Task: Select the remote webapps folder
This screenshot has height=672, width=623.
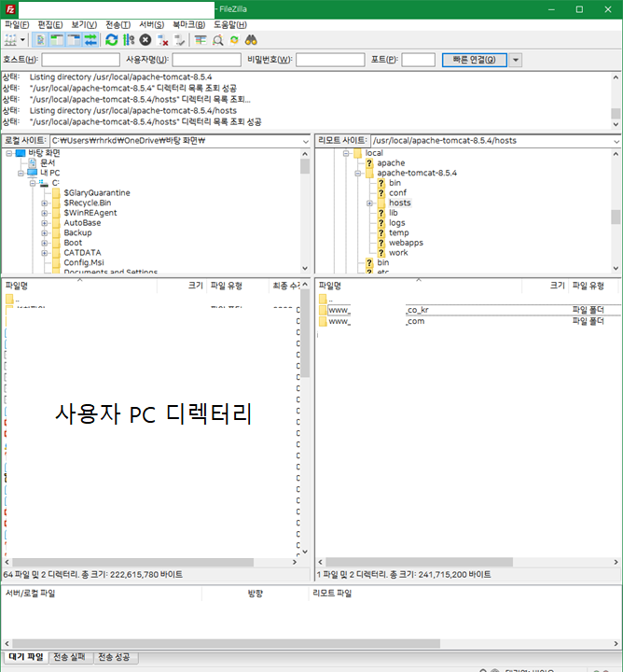Action: pyautogui.click(x=406, y=243)
